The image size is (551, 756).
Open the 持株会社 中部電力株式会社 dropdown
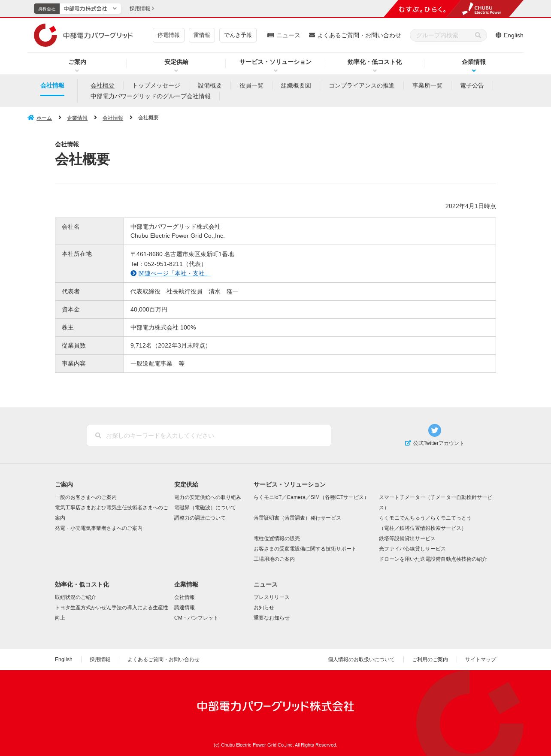77,9
